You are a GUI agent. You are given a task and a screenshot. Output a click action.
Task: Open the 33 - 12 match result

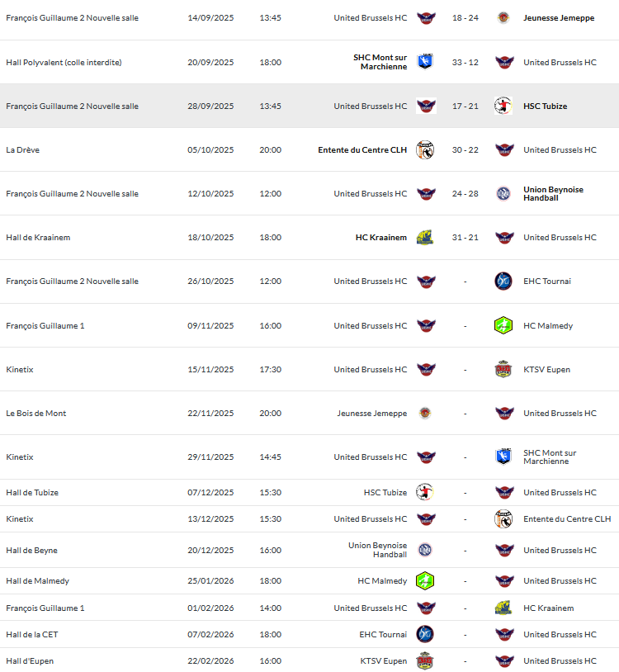pos(465,62)
